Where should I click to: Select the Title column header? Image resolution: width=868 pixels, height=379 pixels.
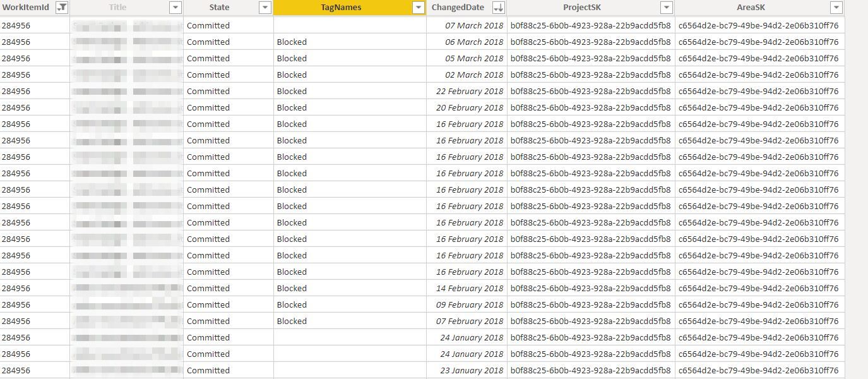126,8
